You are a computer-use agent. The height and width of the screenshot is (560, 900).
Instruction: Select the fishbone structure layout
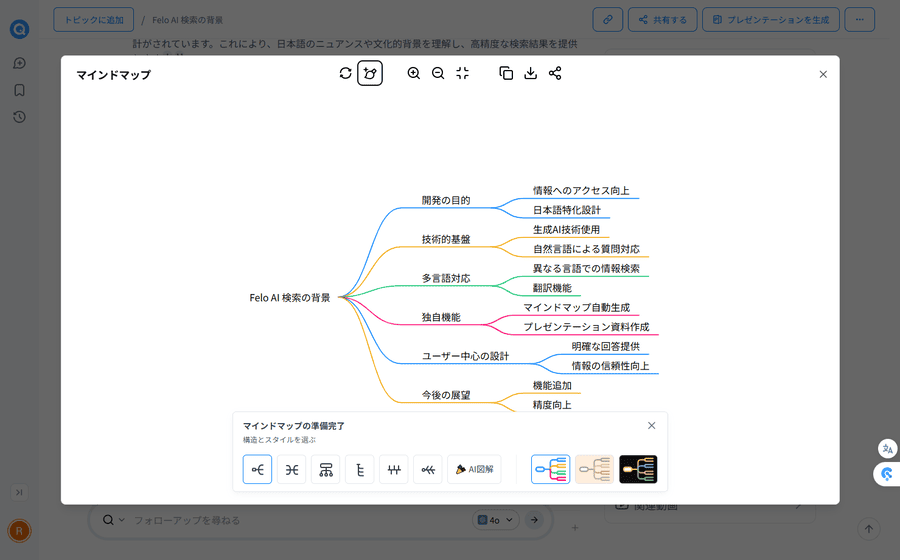click(x=428, y=469)
